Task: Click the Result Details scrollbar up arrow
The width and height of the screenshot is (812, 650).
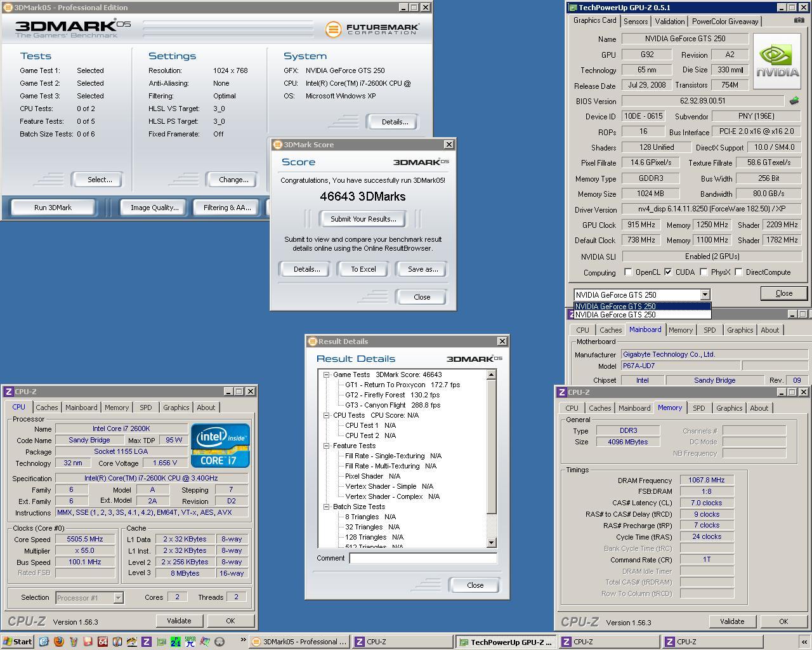Action: (491, 375)
